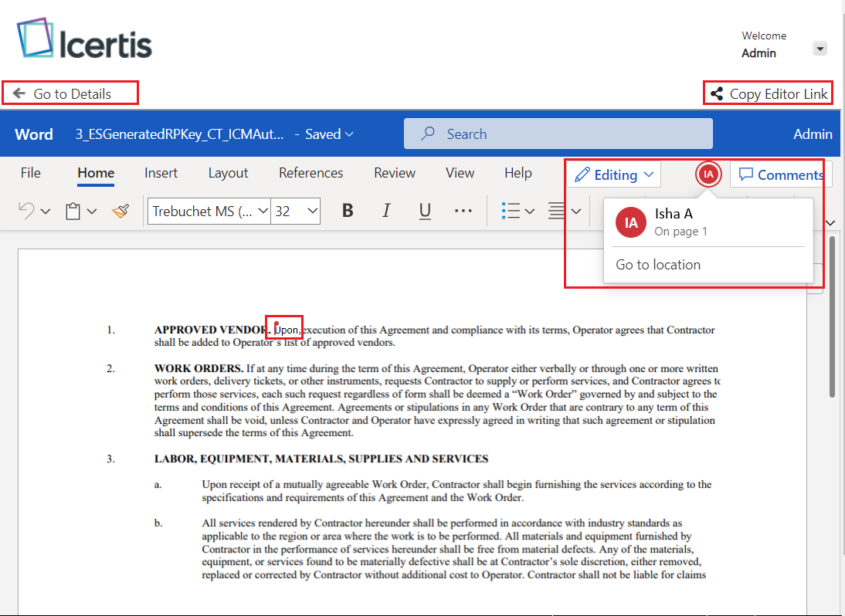The image size is (845, 616).
Task: Toggle Underline formatting
Action: pos(425,211)
